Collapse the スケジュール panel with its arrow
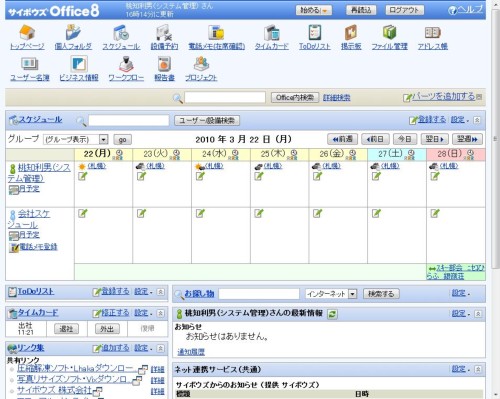Image resolution: width=500 pixels, height=399 pixels. tap(477, 120)
